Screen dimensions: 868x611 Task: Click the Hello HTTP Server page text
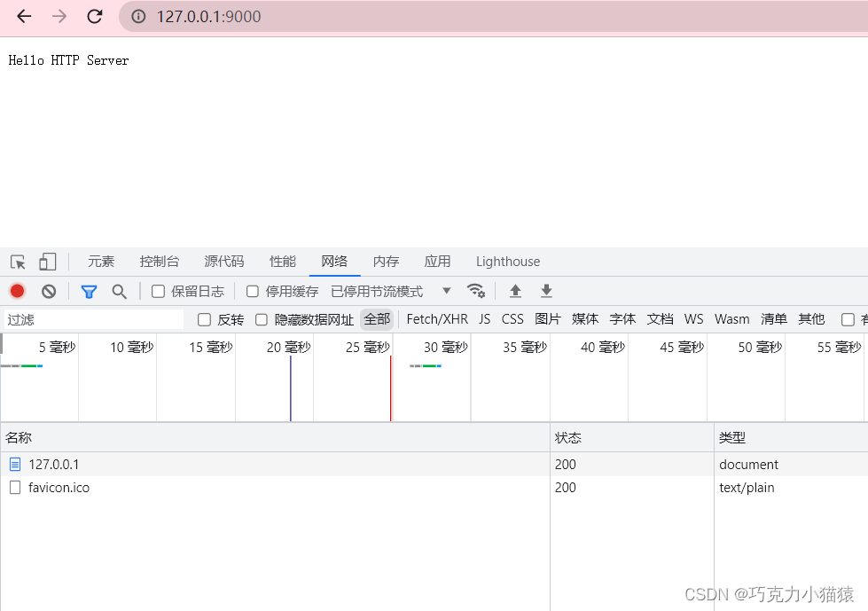click(x=68, y=60)
